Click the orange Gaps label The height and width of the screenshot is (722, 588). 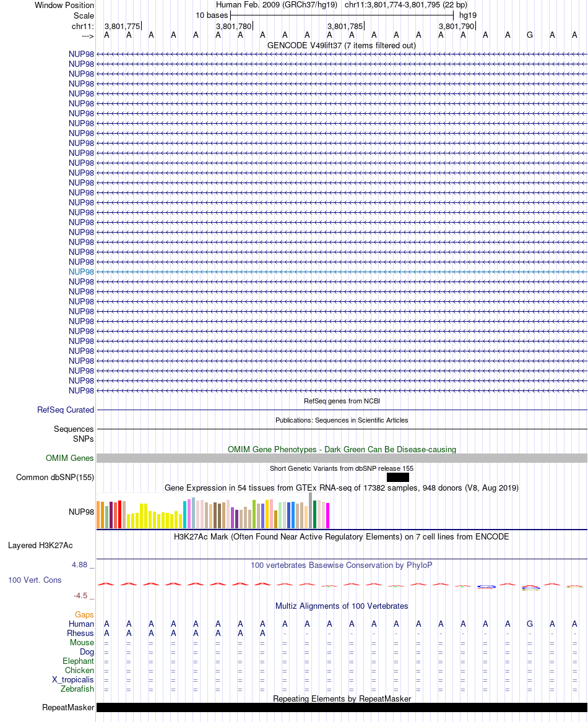[84, 615]
